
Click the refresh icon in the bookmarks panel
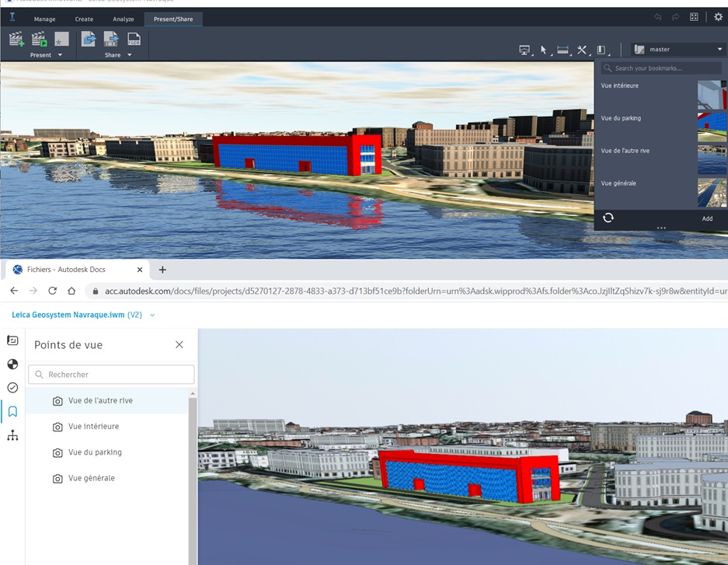(x=608, y=219)
